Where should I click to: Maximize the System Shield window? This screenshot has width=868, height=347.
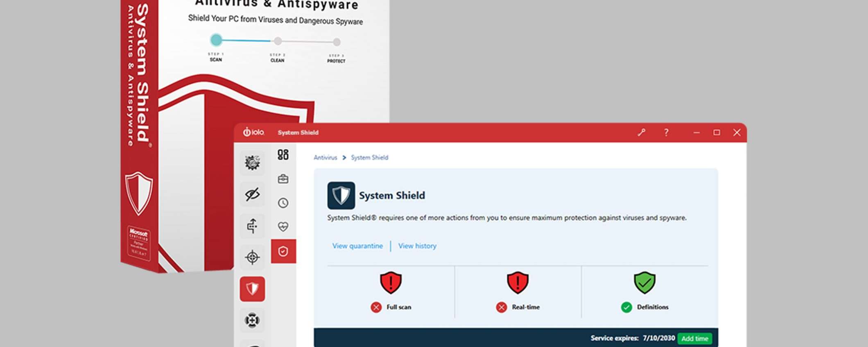[x=717, y=133]
